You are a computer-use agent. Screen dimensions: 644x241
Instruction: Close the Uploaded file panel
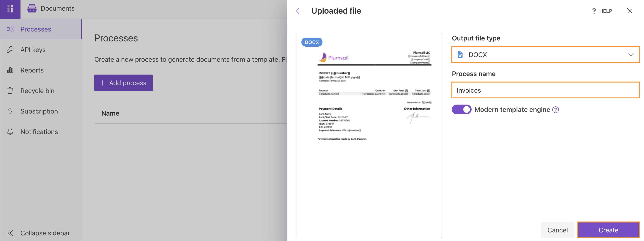tap(630, 11)
